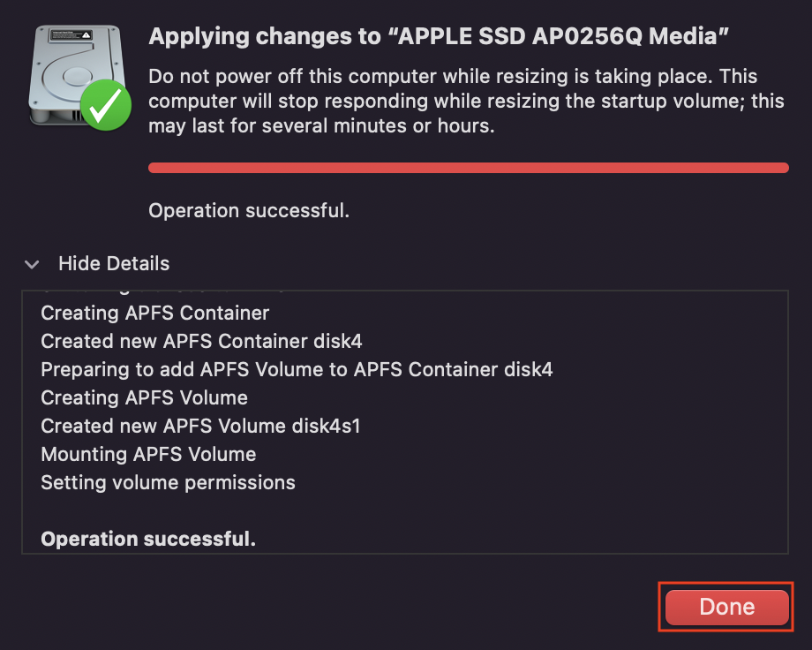Click the "Preparing to add APFS Volume" line
Screen dimensions: 812x650
point(297,369)
